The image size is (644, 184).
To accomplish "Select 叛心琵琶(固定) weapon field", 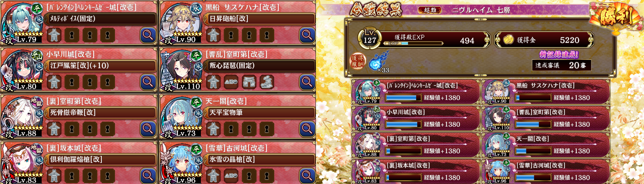I will [x=260, y=66].
